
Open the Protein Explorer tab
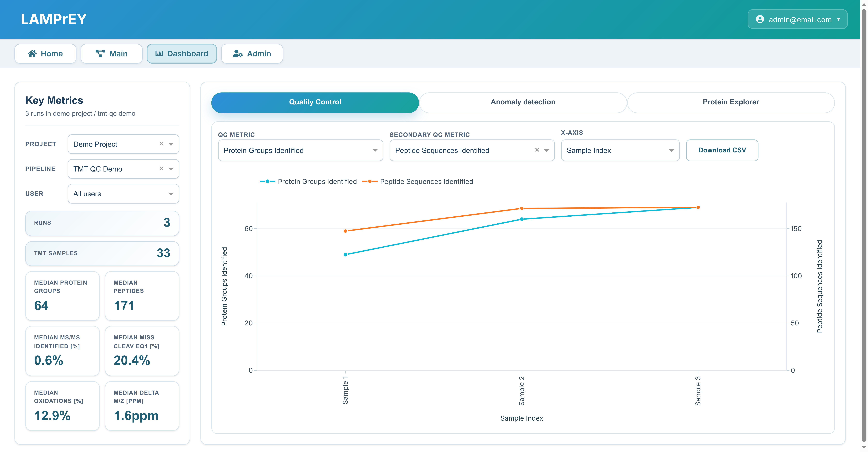731,102
